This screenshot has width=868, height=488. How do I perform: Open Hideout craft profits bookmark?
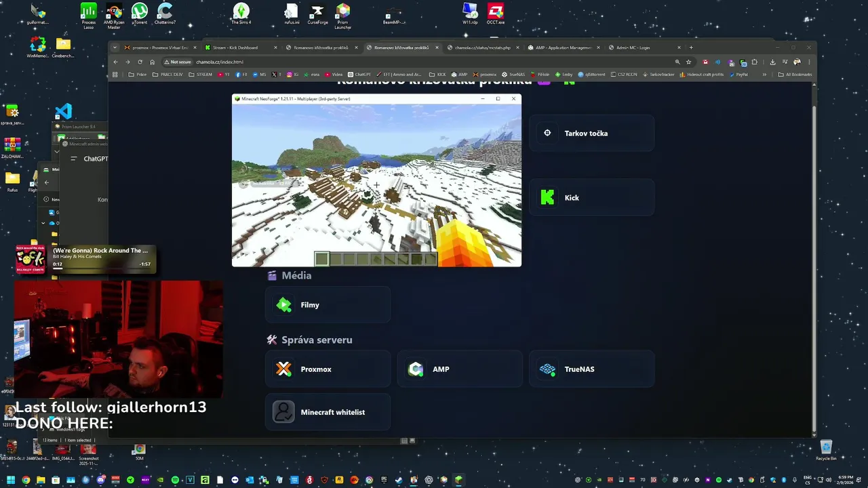pos(703,75)
